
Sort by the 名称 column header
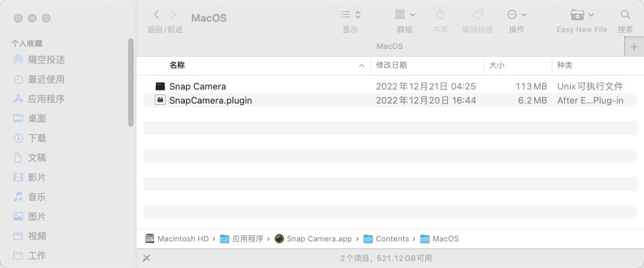177,65
